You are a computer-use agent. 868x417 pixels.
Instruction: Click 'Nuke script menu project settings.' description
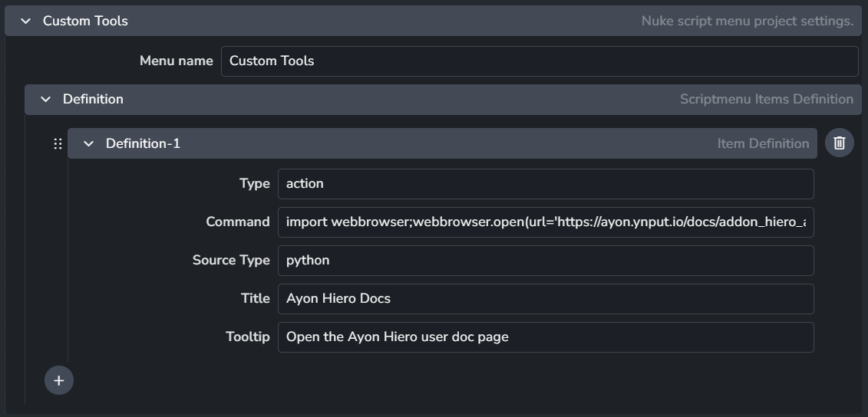click(748, 21)
